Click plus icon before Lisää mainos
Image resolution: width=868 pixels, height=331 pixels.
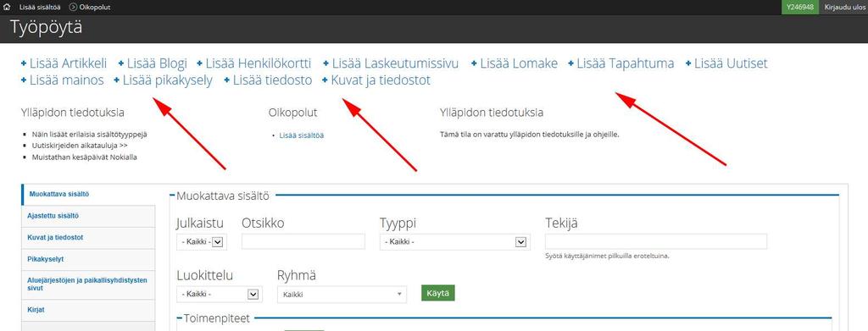click(24, 80)
